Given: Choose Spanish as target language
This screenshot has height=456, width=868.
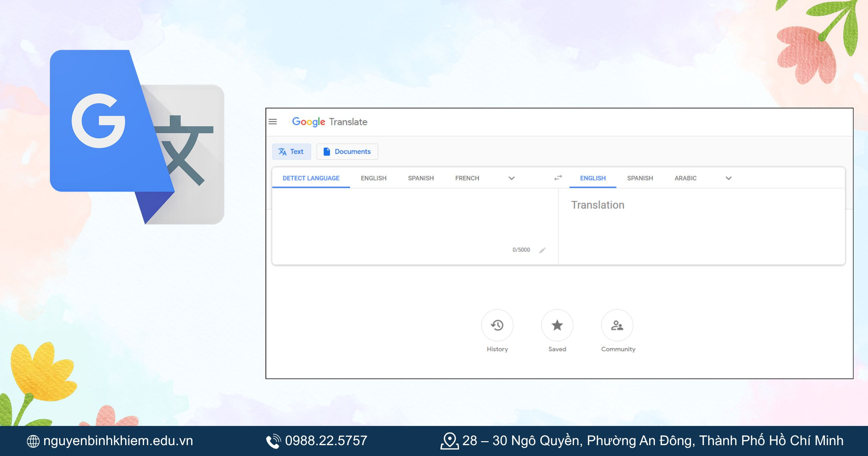Looking at the screenshot, I should tap(640, 178).
